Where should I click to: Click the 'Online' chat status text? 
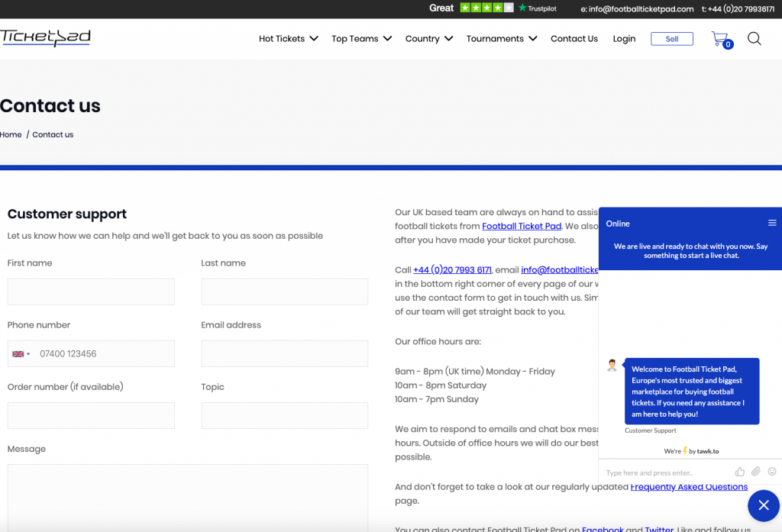click(x=617, y=224)
